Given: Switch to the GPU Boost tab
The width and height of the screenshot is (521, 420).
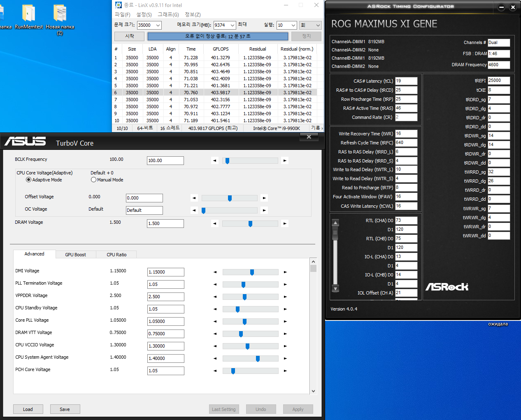Looking at the screenshot, I should click(76, 255).
